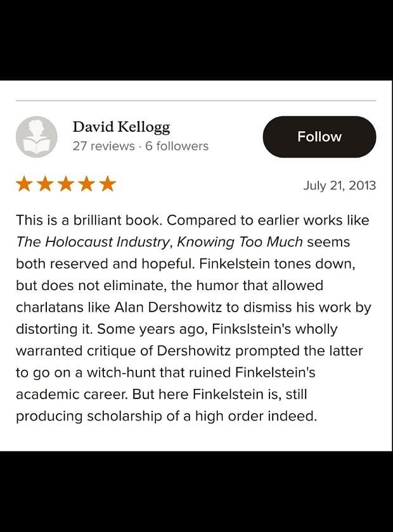Click the horizontal divider line above the review
This screenshot has width=393, height=532.
[196, 101]
